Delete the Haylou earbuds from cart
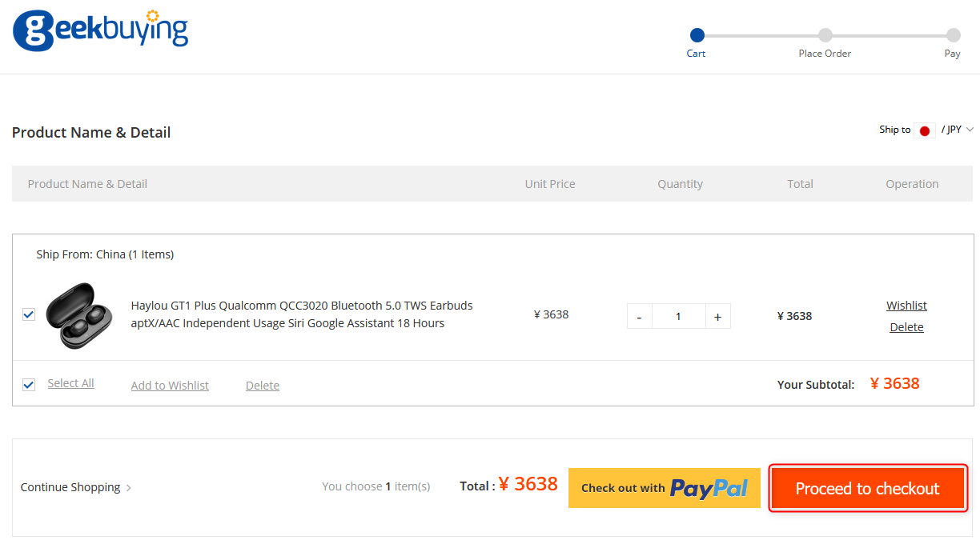The height and width of the screenshot is (544, 980). pos(906,327)
